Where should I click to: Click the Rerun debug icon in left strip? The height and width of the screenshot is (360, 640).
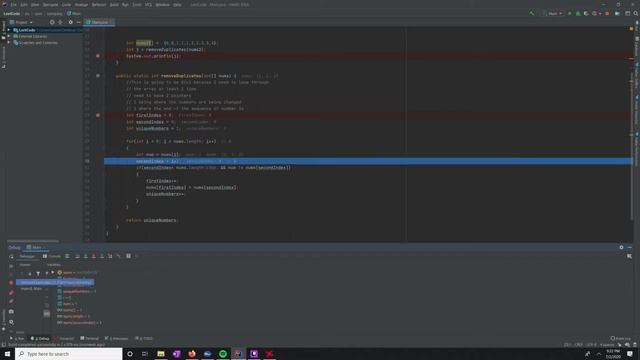11,257
